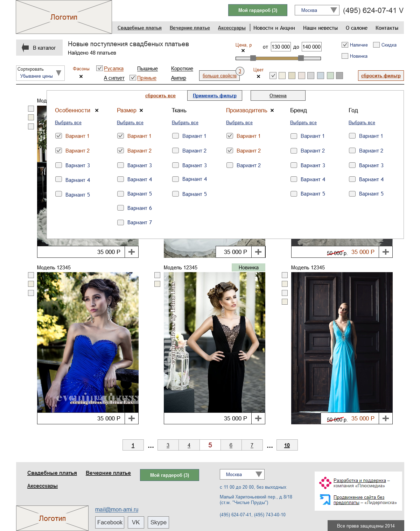The height and width of the screenshot is (531, 420).
Task: Uncheck Вариант 1 under Особенности
Action: point(58,136)
